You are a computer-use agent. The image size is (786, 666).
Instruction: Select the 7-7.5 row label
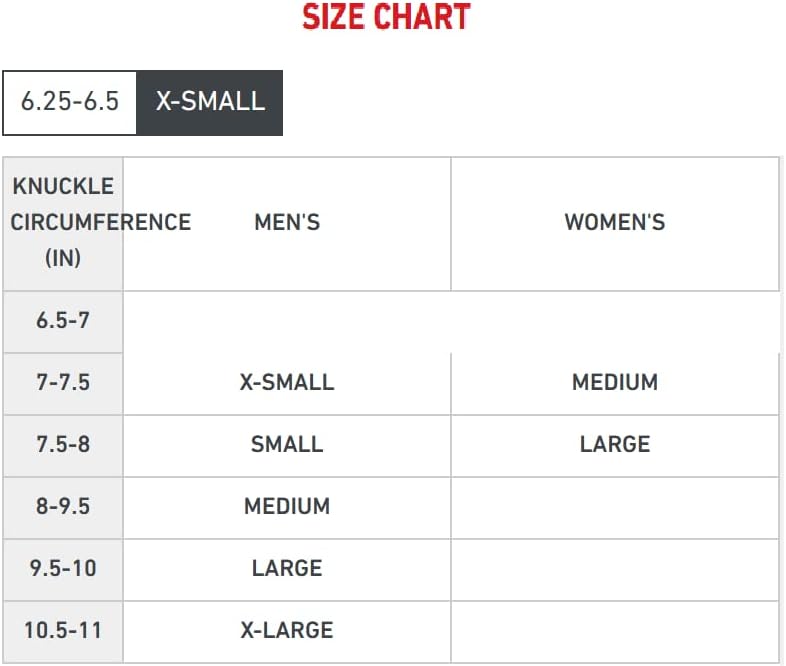click(63, 383)
